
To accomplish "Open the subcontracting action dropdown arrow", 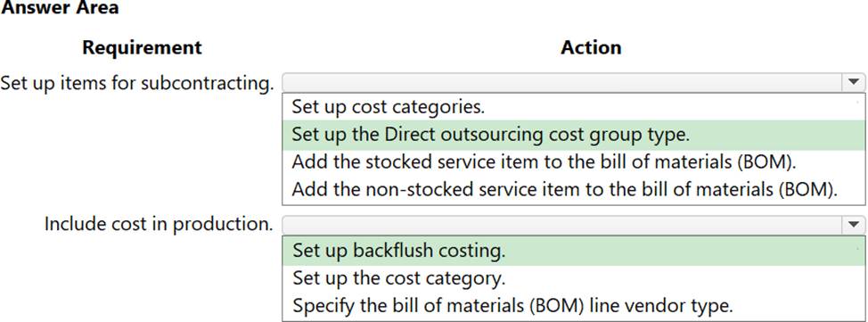I will [853, 83].
